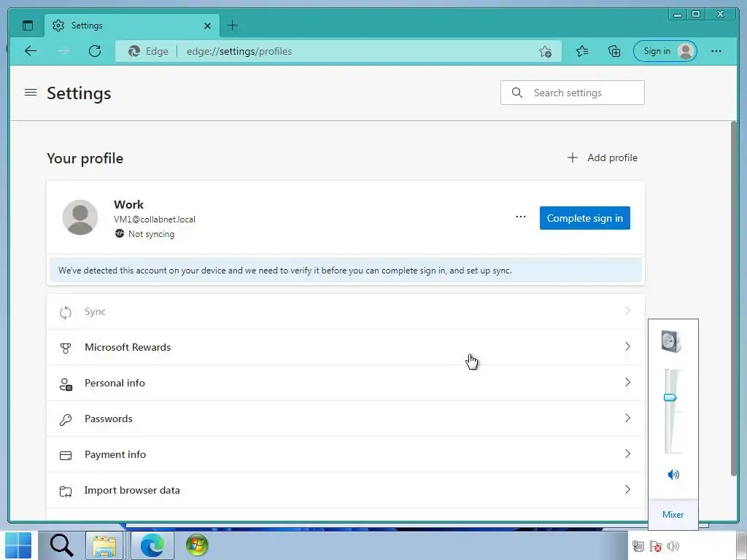Add this page to favorites
Screen dimensions: 747x560
(x=546, y=52)
